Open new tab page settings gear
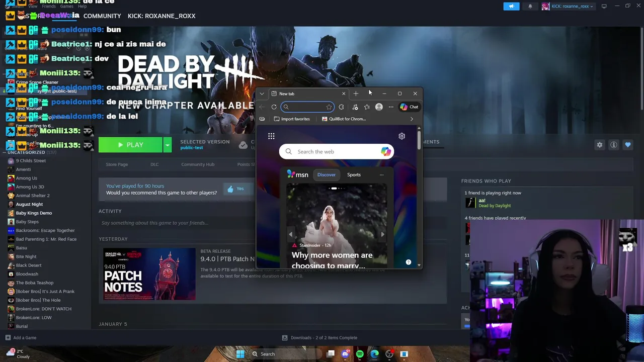This screenshot has height=362, width=644. pyautogui.click(x=401, y=136)
